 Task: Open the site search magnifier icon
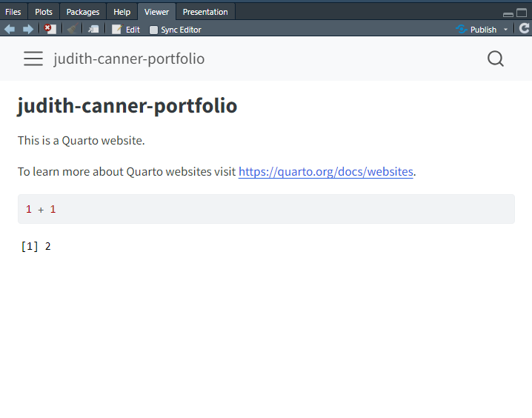(x=496, y=59)
